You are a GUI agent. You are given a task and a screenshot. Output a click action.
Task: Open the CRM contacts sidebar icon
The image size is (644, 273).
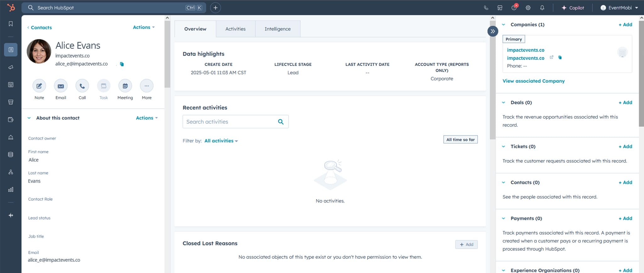(x=11, y=50)
